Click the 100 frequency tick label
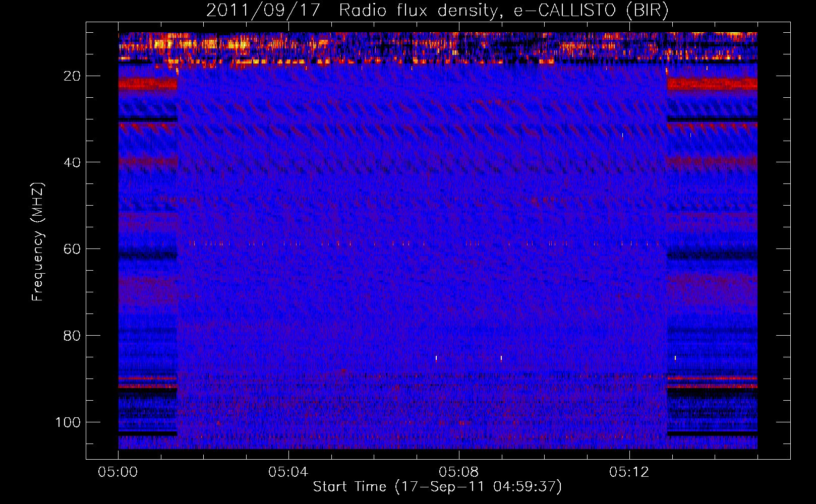 (68, 422)
